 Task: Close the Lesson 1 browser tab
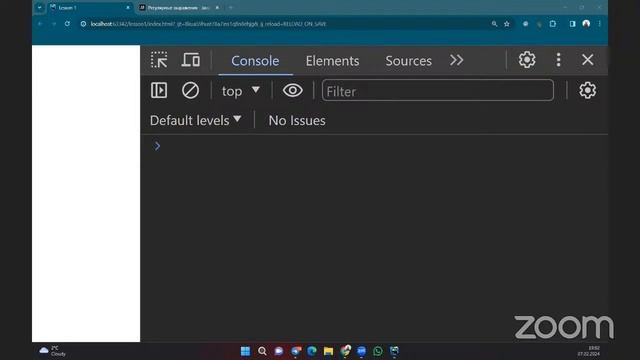(128, 8)
